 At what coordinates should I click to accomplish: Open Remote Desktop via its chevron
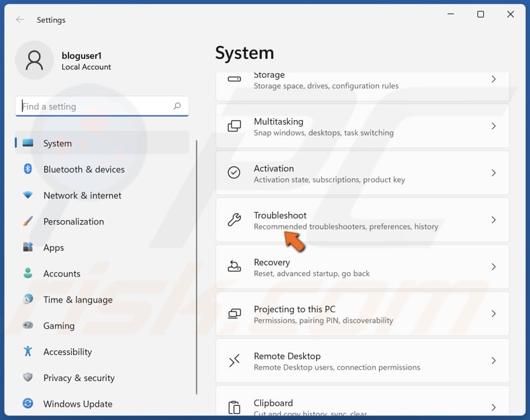tap(494, 360)
